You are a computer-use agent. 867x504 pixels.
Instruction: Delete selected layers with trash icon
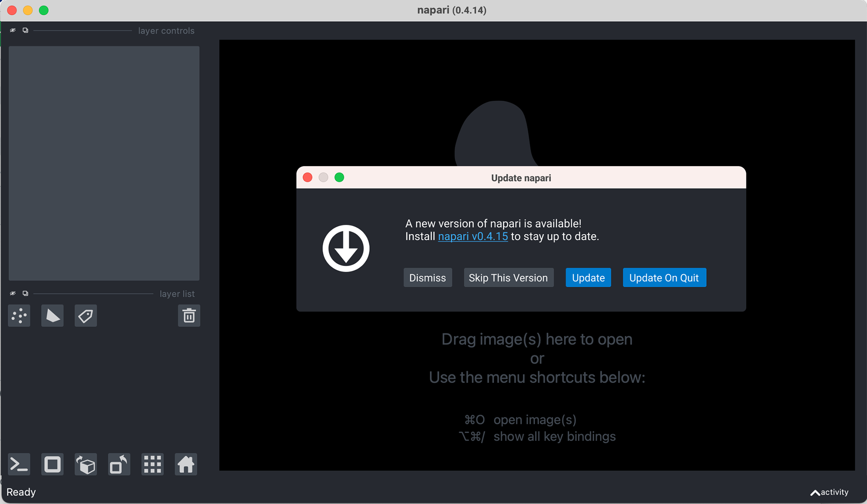pos(189,316)
